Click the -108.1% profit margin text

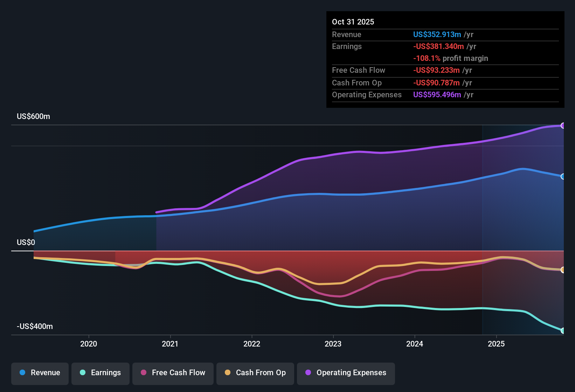pyautogui.click(x=451, y=58)
